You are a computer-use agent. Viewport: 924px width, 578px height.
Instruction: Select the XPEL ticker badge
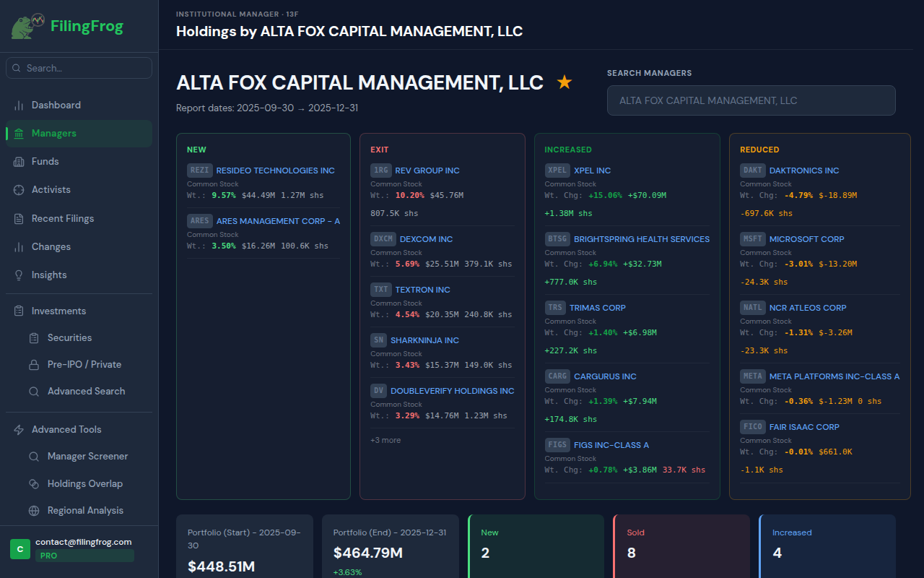(557, 170)
